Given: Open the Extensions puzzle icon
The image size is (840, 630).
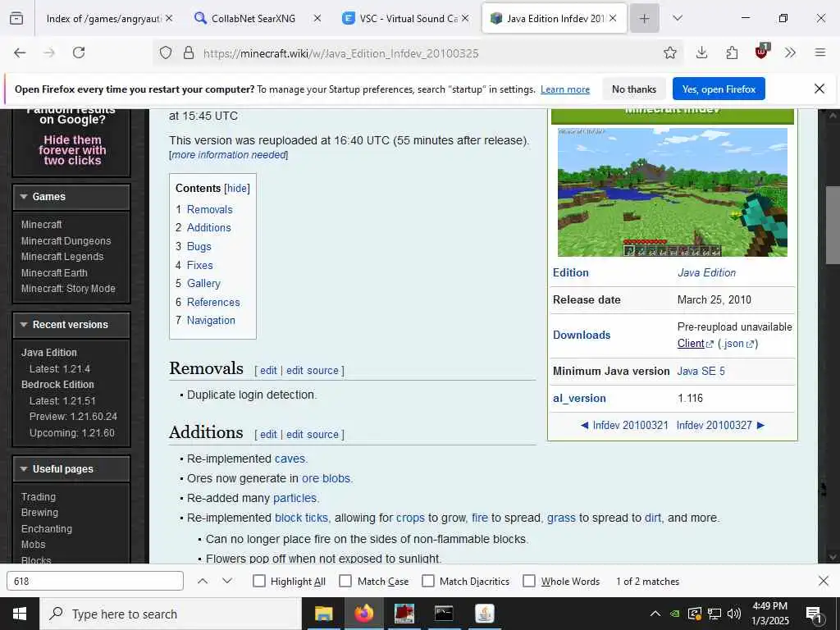Looking at the screenshot, I should [732, 52].
